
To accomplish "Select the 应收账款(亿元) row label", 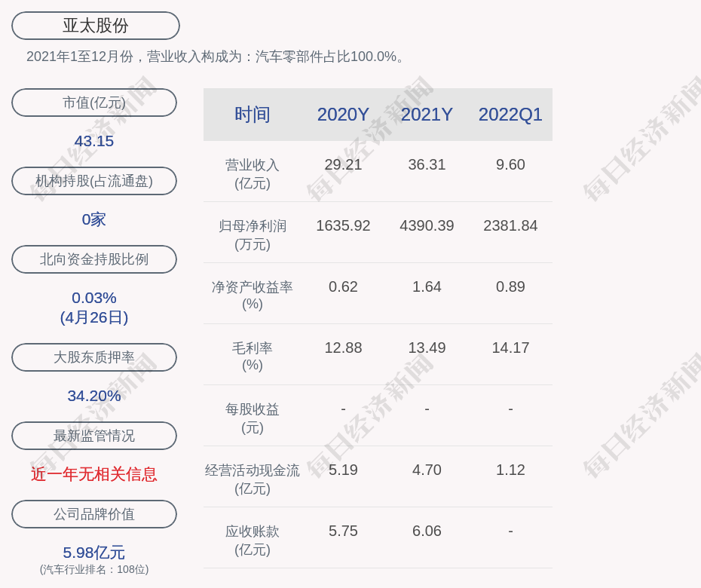I will point(253,540).
